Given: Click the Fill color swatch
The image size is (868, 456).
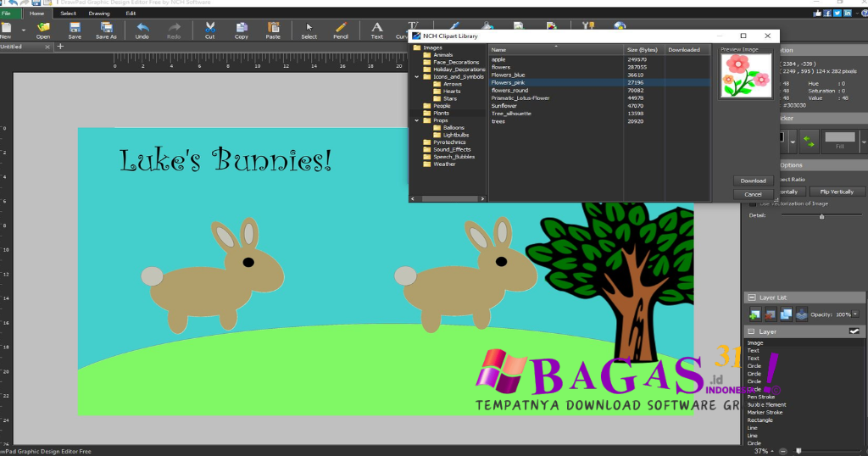Looking at the screenshot, I should coord(840,137).
